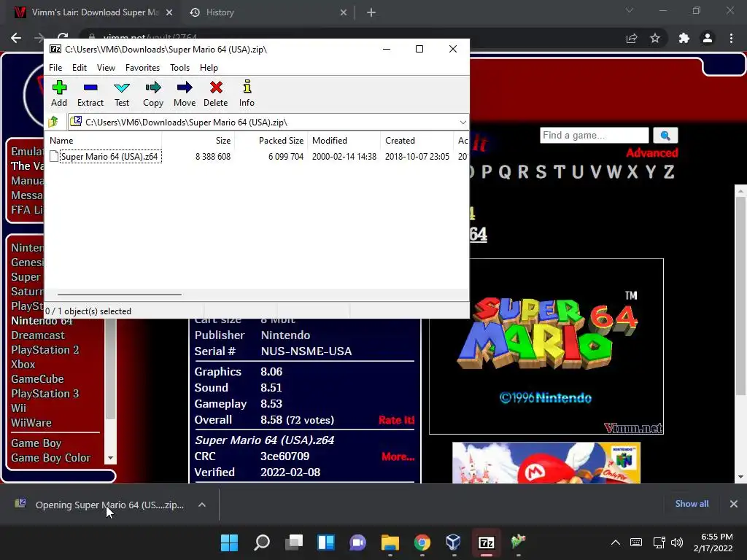Open the Help menu in 7-Zip
Image resolution: width=747 pixels, height=560 pixels.
click(x=209, y=68)
